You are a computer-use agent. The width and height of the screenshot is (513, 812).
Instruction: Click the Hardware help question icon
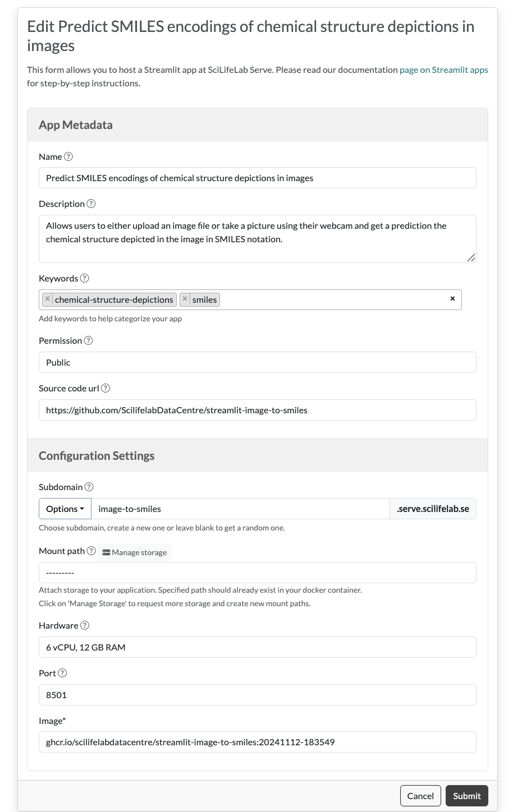pyautogui.click(x=85, y=625)
